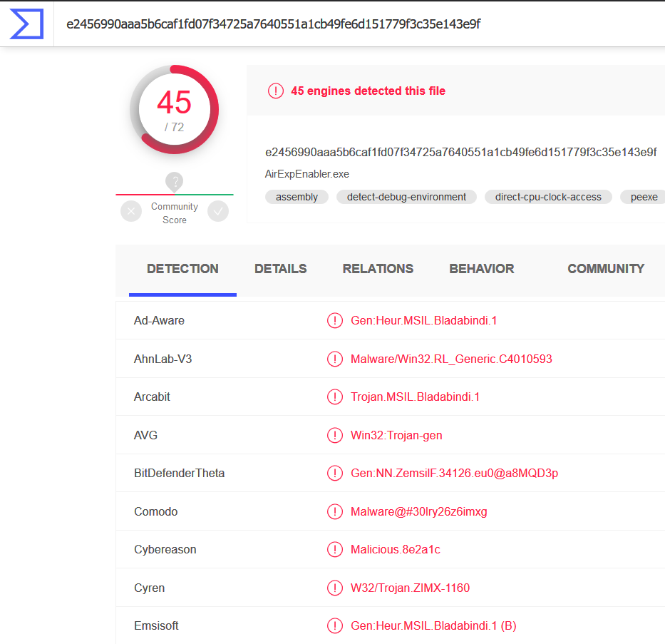Image resolution: width=665 pixels, height=644 pixels.
Task: Click the warning icon in Comodo row
Action: 334,511
